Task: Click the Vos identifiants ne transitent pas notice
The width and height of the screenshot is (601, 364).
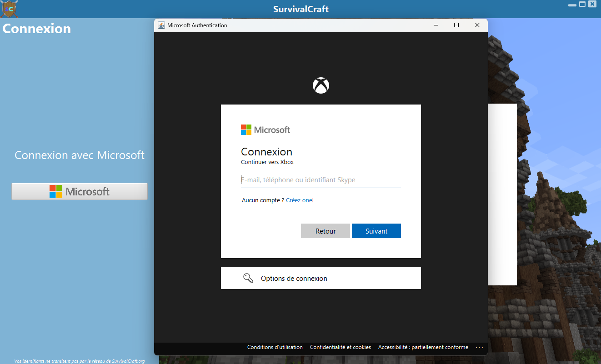Action: [80, 361]
